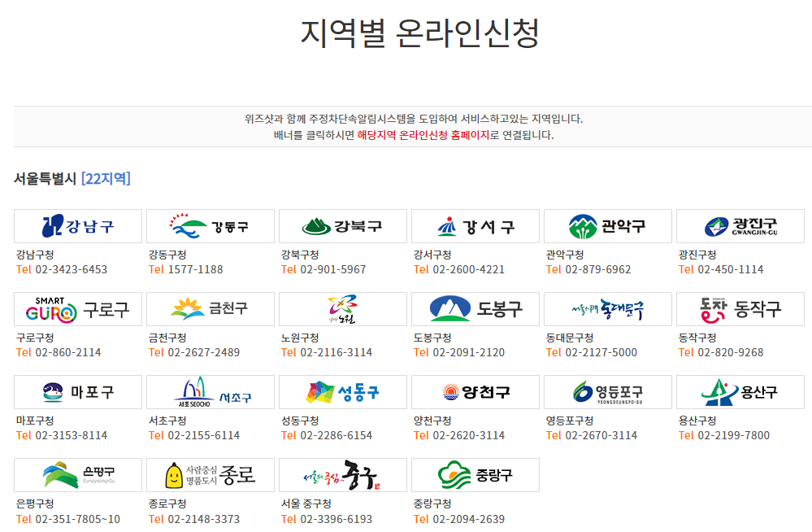
Task: Open the 마포구 district banner
Action: pos(78,392)
